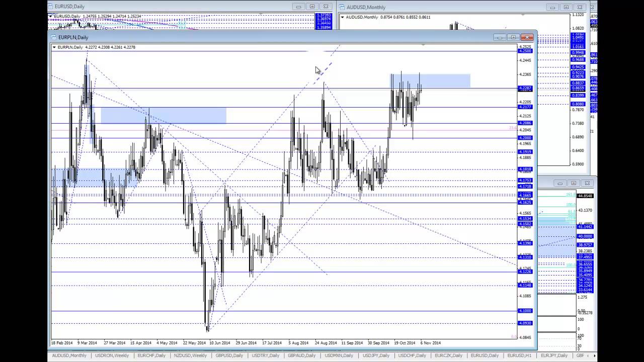Switch to the EURUSD,Daily bottom tab
The height and width of the screenshot is (362, 644).
(x=485, y=356)
